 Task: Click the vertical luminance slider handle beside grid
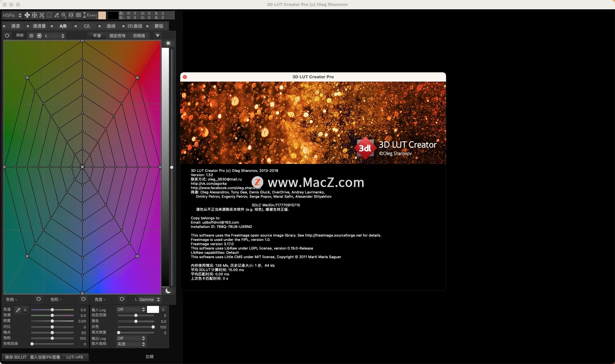pos(172,167)
